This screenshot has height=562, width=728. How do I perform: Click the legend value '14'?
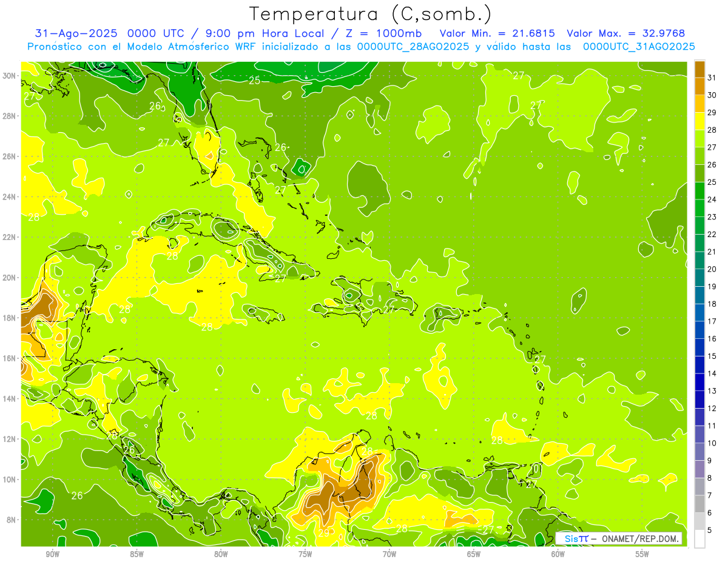tap(712, 373)
